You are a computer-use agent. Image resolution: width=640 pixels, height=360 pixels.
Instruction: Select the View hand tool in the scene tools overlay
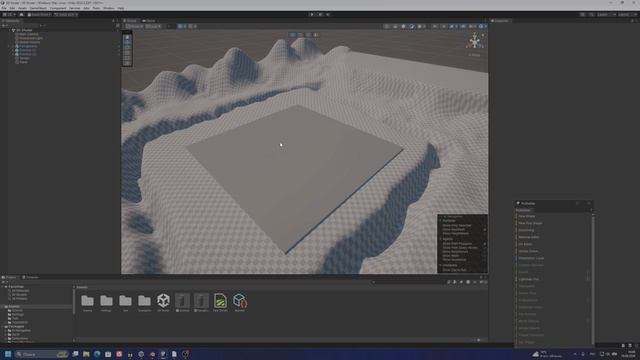pyautogui.click(x=127, y=37)
